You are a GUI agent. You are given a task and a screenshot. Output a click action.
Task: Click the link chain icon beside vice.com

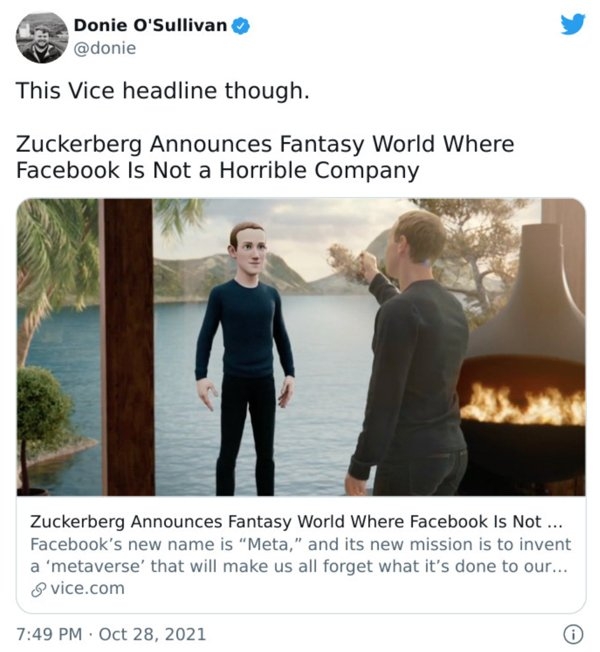pyautogui.click(x=38, y=588)
